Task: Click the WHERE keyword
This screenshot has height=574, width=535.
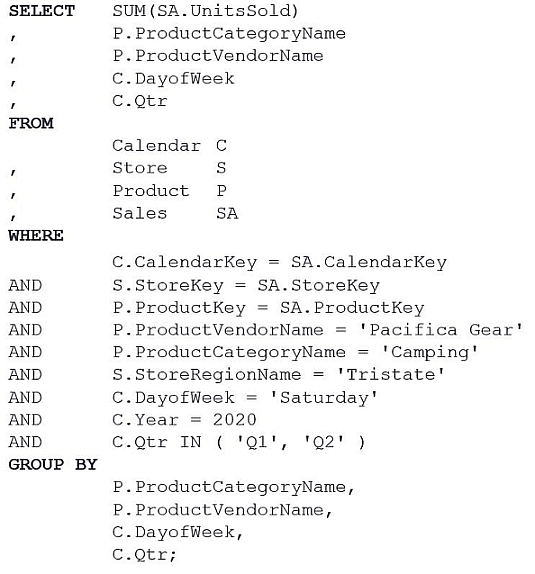Action: pos(36,236)
